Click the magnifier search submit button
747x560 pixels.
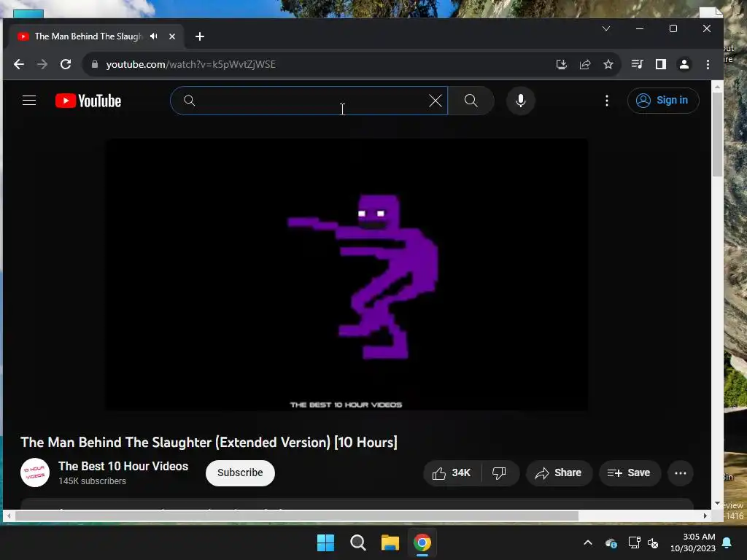tap(471, 101)
